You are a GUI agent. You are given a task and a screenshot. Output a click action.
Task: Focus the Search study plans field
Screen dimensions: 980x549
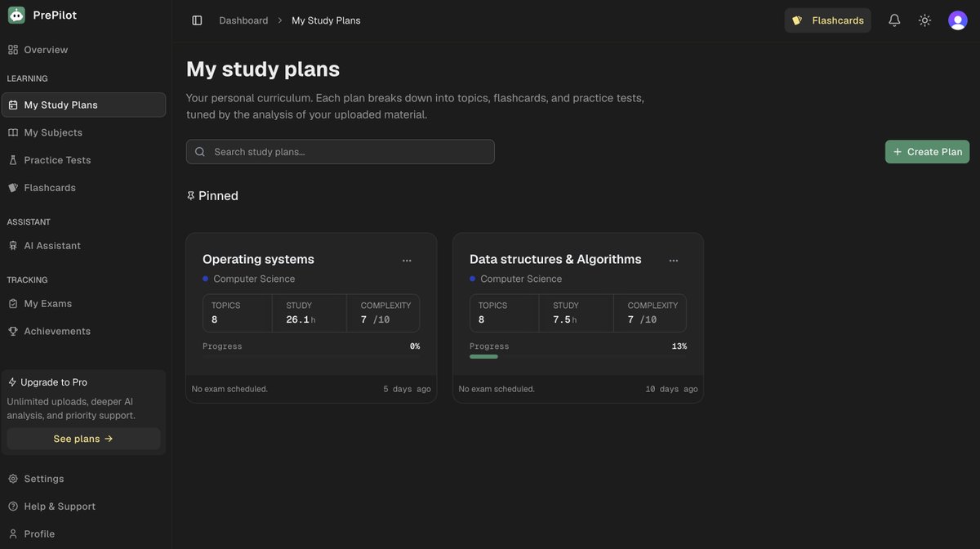[341, 152]
